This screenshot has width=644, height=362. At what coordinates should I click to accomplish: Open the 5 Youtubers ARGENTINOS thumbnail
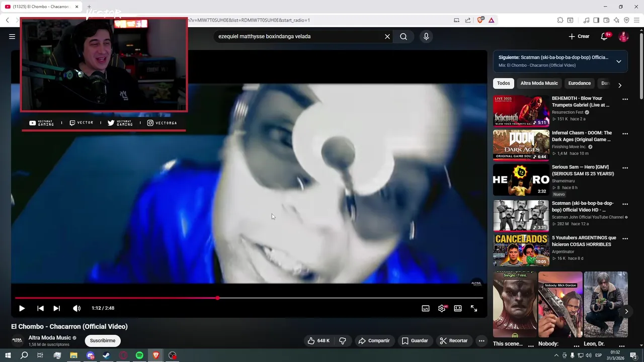(521, 250)
